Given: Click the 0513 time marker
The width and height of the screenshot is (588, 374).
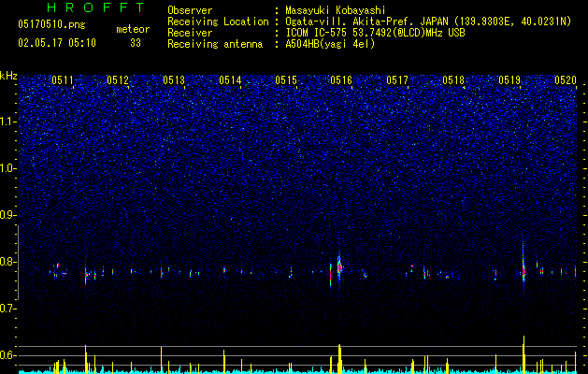Looking at the screenshot, I should point(174,80).
